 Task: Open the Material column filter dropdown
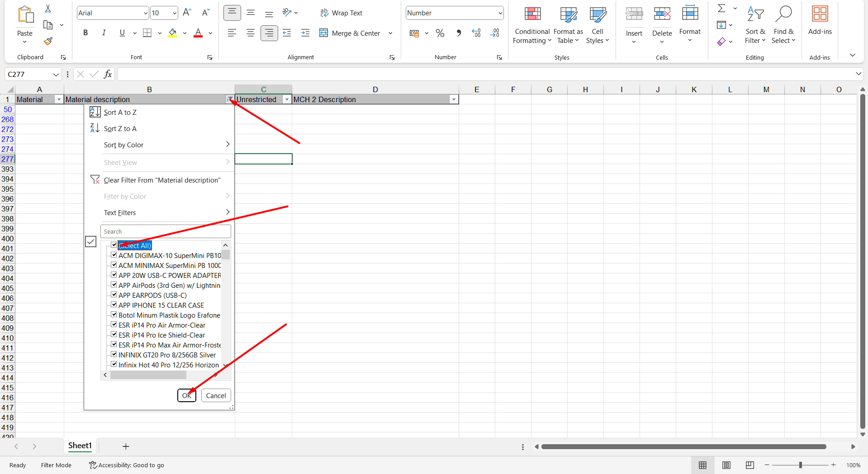coord(58,99)
